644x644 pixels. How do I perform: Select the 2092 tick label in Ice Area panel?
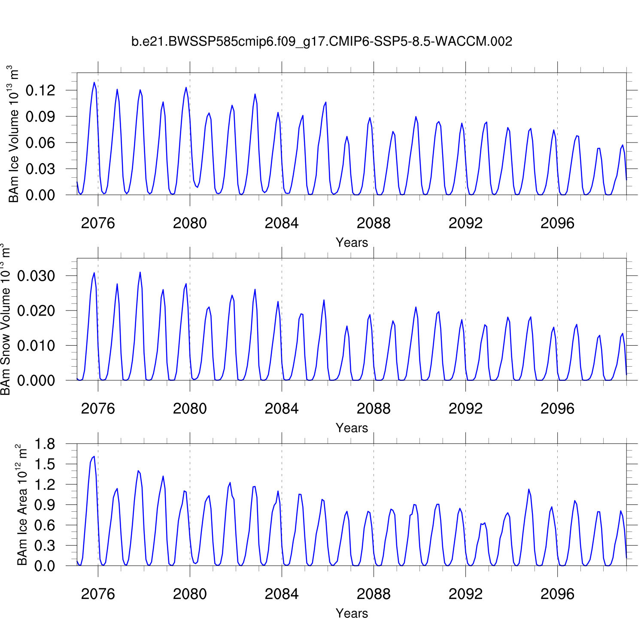[x=465, y=594]
